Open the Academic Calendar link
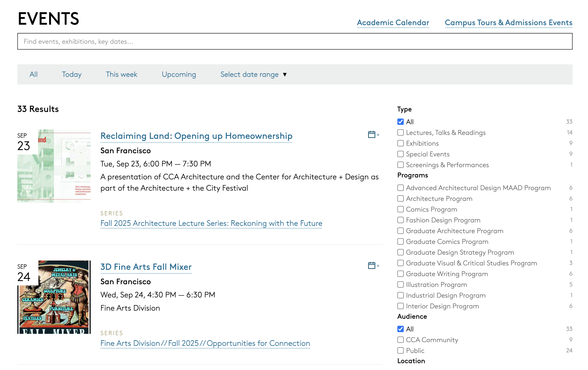Image resolution: width=588 pixels, height=370 pixels. (393, 22)
